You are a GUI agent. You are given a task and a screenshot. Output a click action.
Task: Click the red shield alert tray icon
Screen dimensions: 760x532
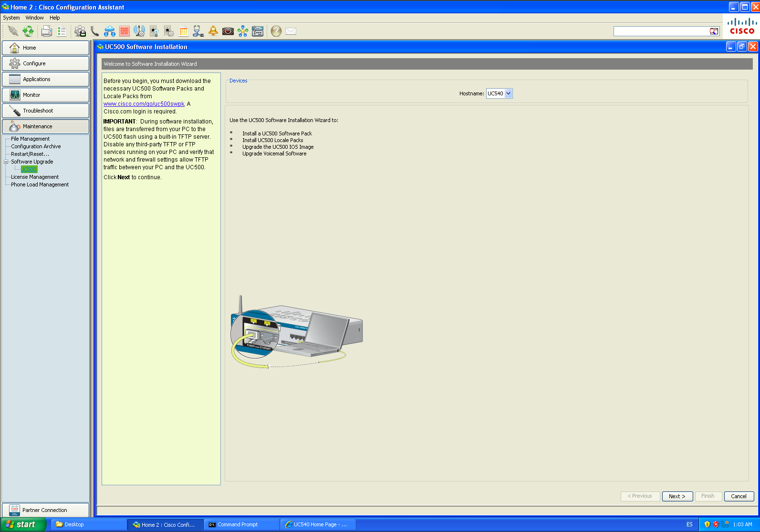(716, 524)
